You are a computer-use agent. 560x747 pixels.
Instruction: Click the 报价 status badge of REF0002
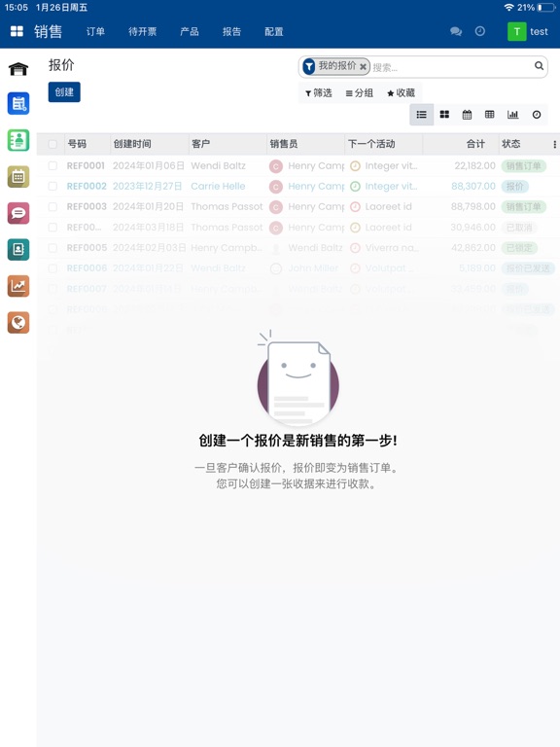click(x=514, y=187)
